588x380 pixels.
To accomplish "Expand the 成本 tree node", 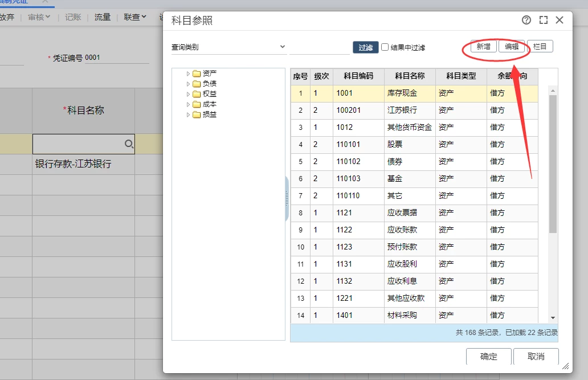I will coord(189,105).
